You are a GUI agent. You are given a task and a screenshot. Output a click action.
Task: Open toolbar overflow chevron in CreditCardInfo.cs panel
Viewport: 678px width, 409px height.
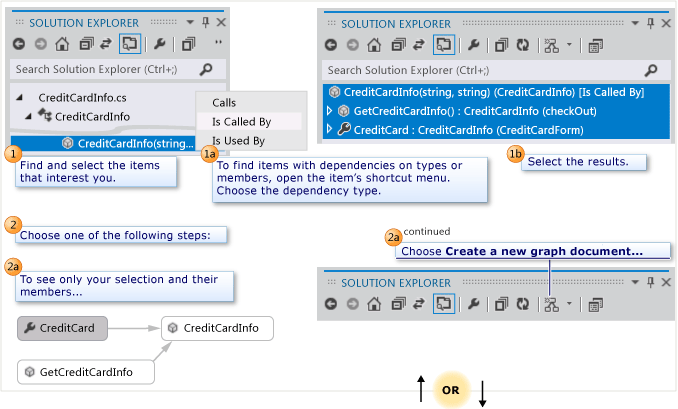[x=218, y=42]
